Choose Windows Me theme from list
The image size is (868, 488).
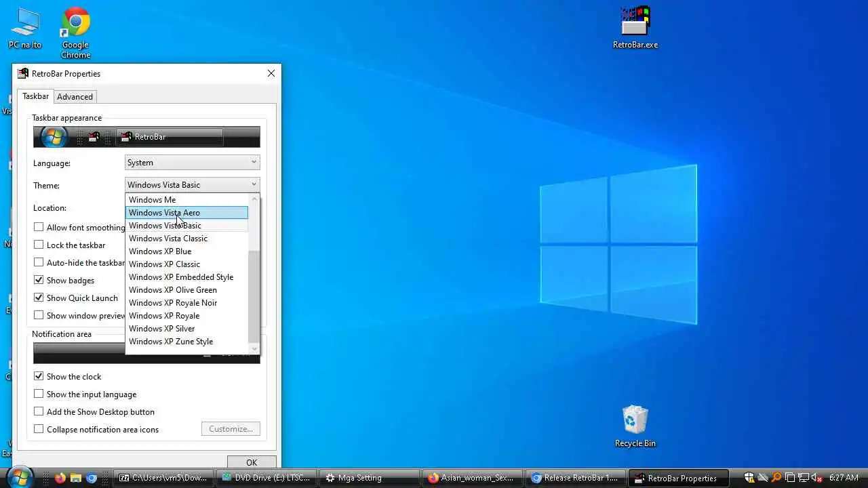(x=187, y=200)
